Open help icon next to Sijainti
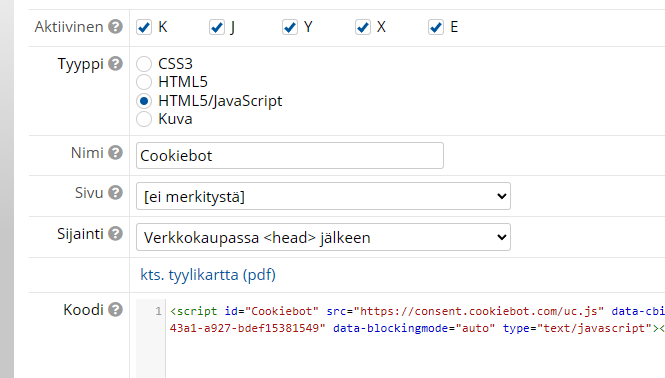The image size is (665, 378). coord(115,234)
